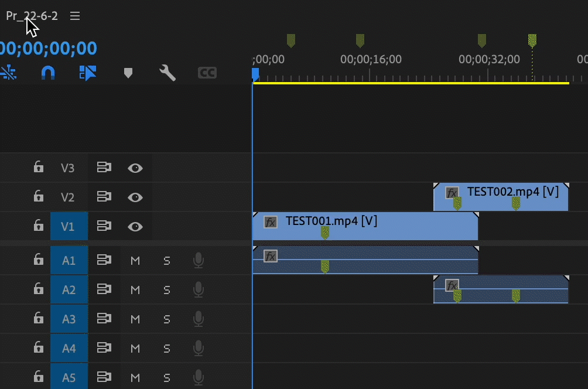Toggle Snap in timeline magnet icon

coord(48,73)
